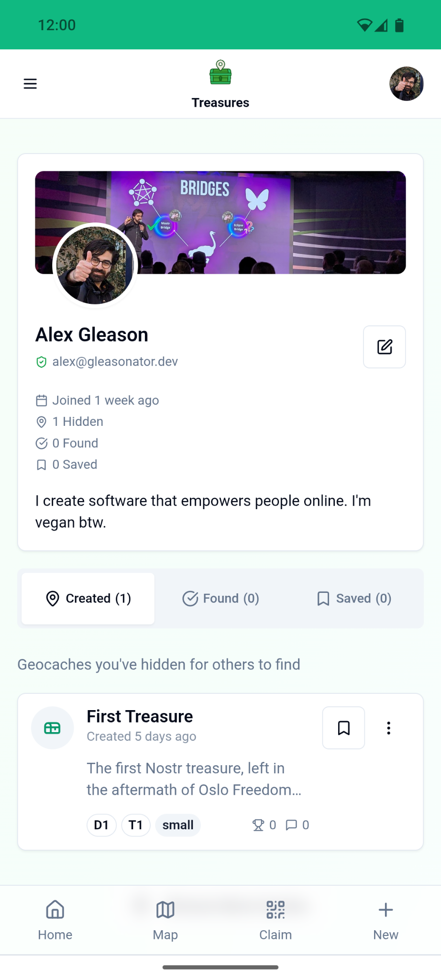Click the edit profile pencil button
This screenshot has width=441, height=980.
(x=384, y=347)
